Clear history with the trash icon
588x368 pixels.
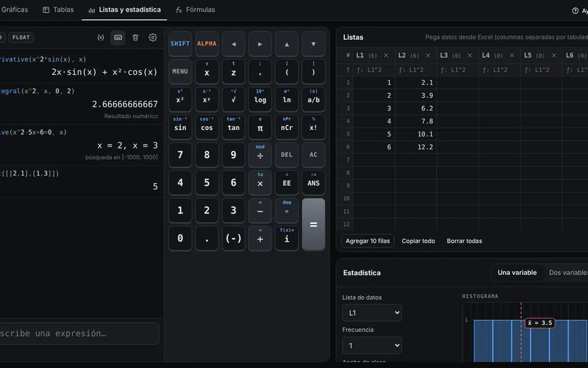[x=135, y=37]
